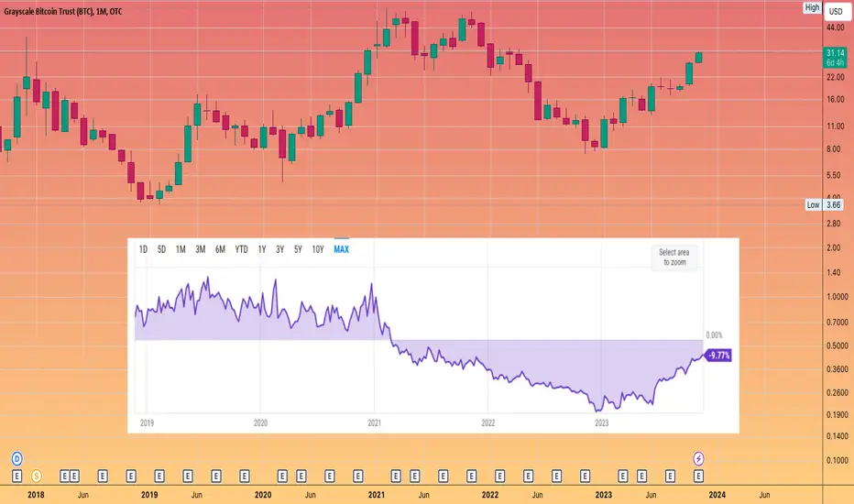This screenshot has width=854, height=504.
Task: Click the blue D dividend marker icon
Action: [x=16, y=459]
